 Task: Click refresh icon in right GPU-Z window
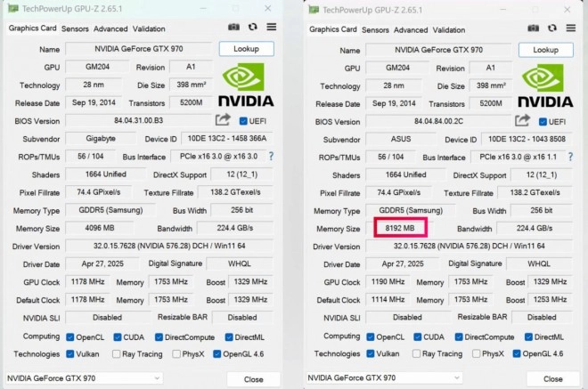click(552, 28)
